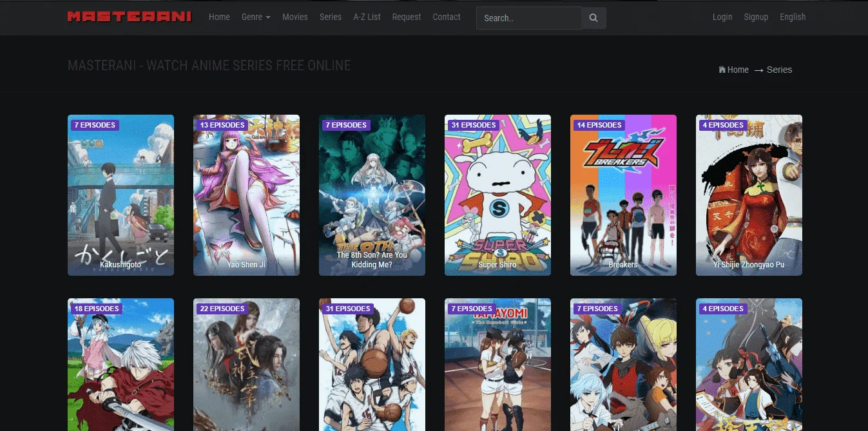The height and width of the screenshot is (431, 868).
Task: Click the Home breadcrumb link
Action: click(x=738, y=70)
